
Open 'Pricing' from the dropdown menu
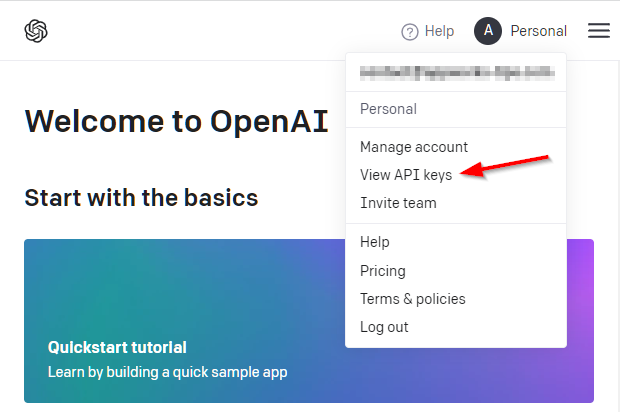pos(383,270)
